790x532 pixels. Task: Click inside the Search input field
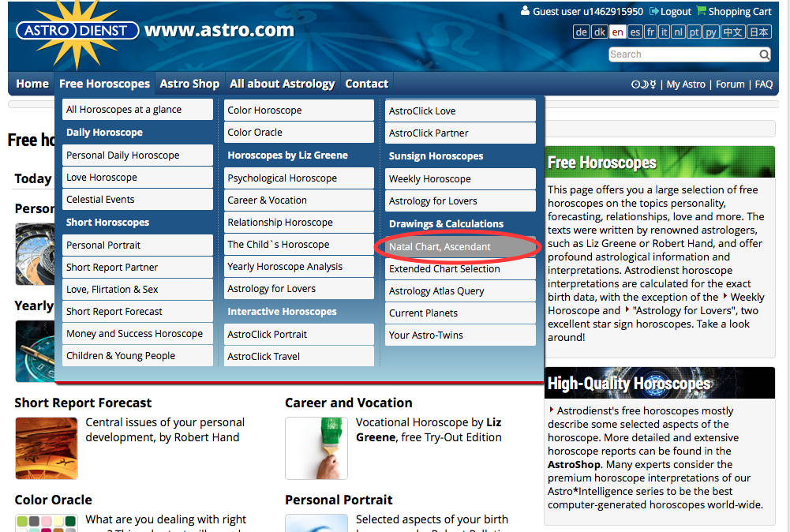(x=683, y=54)
